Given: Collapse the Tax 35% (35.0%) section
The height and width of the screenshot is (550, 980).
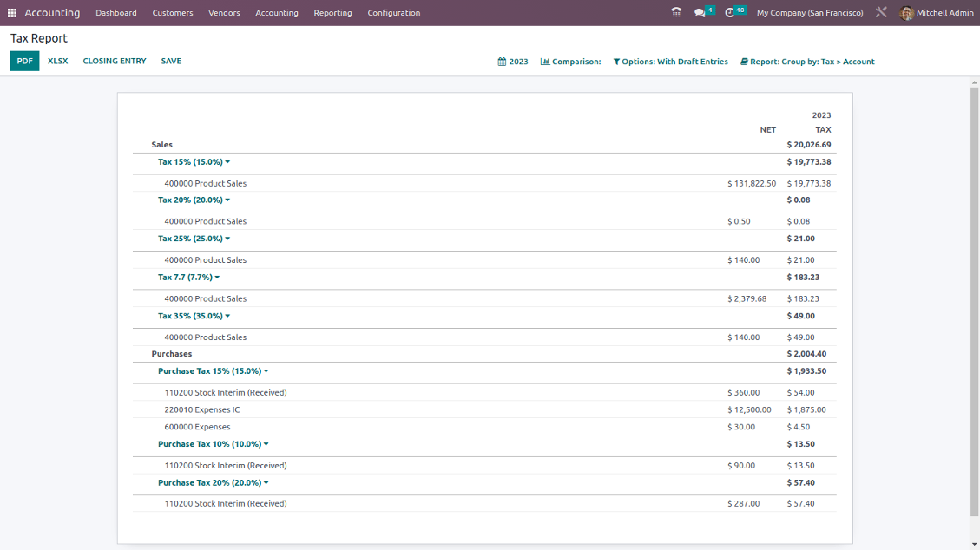Looking at the screenshot, I should [194, 316].
